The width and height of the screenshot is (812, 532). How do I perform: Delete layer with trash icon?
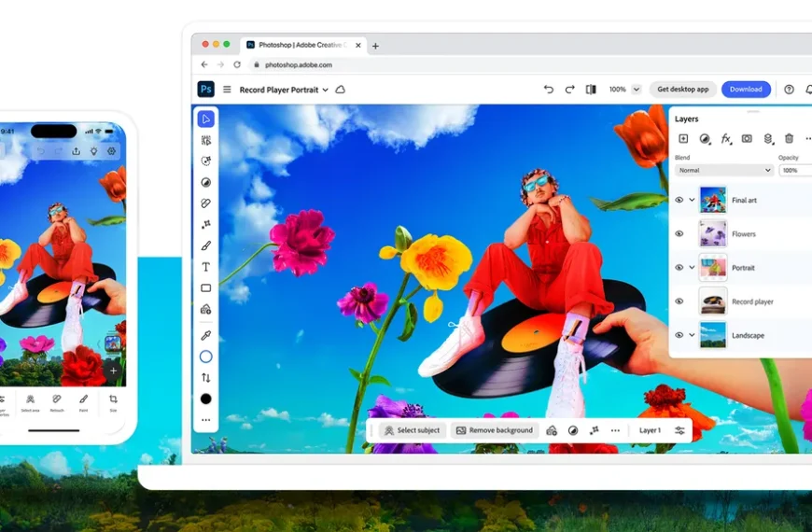tap(789, 138)
